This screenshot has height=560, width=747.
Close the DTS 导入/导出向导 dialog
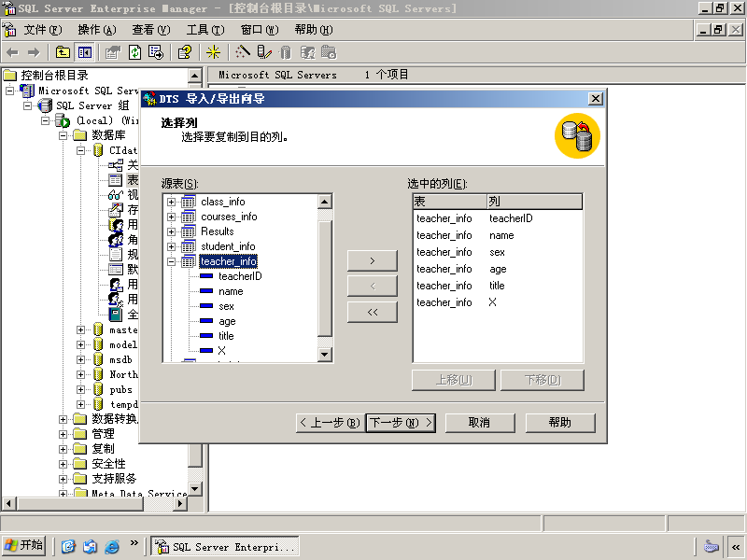point(596,99)
